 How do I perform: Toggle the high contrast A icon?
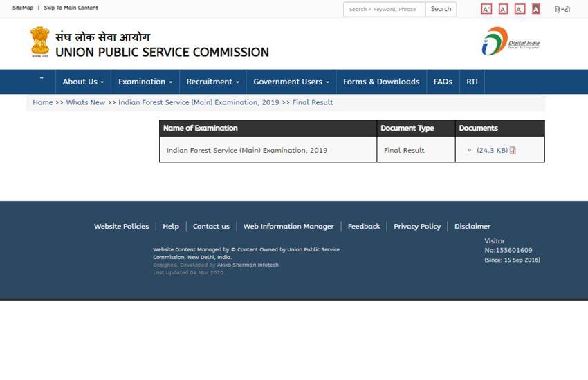pyautogui.click(x=536, y=9)
